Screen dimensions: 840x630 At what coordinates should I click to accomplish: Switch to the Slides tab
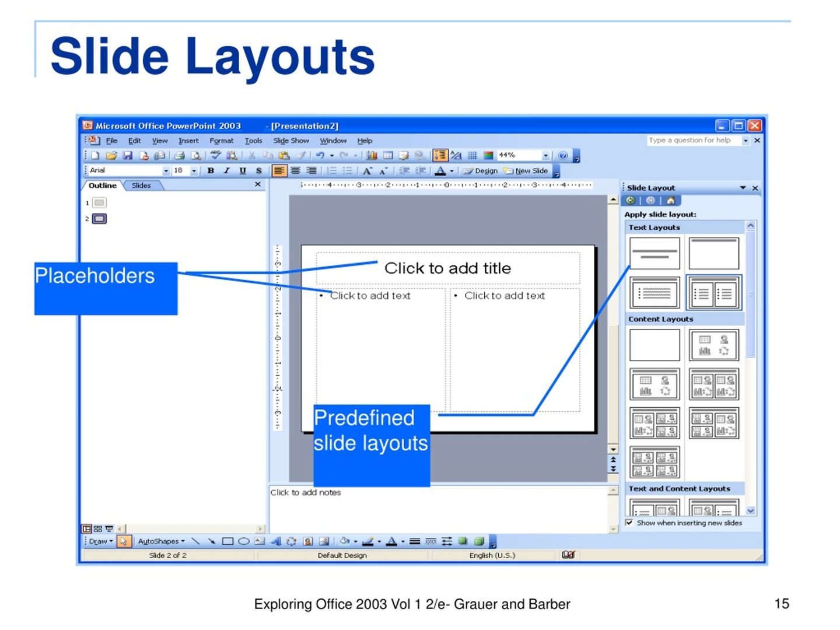click(x=141, y=185)
